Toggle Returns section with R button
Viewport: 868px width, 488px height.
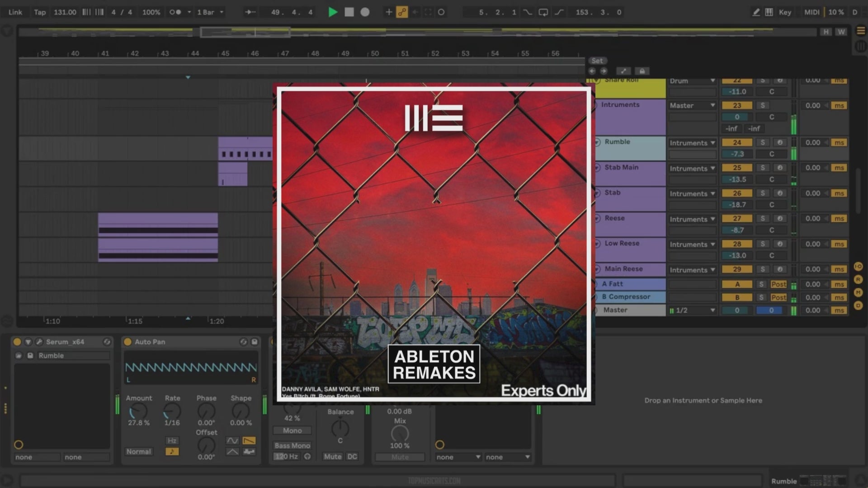click(858, 280)
